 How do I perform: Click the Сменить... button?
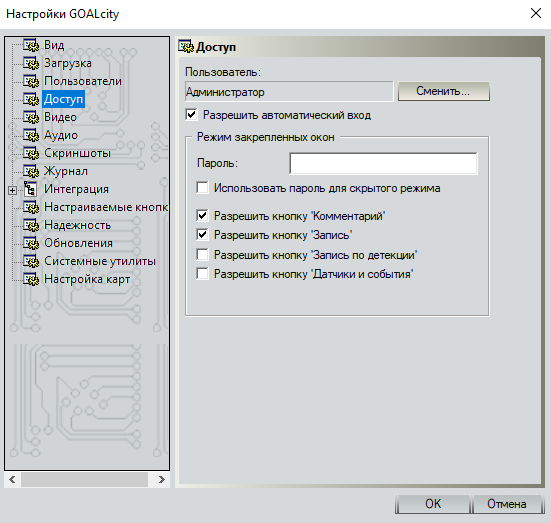click(443, 91)
